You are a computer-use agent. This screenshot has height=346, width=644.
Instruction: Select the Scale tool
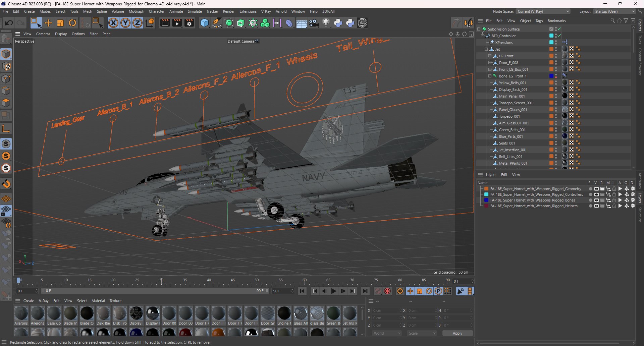(x=60, y=23)
